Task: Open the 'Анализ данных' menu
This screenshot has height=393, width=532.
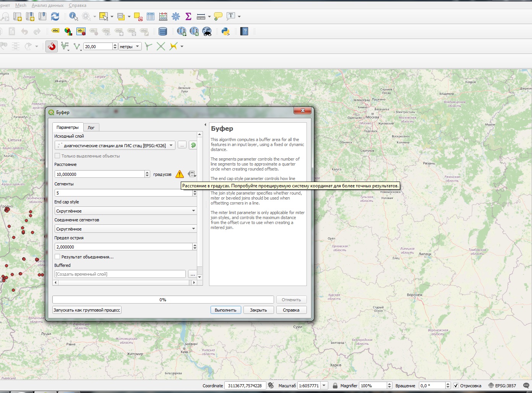Action: 47,5
